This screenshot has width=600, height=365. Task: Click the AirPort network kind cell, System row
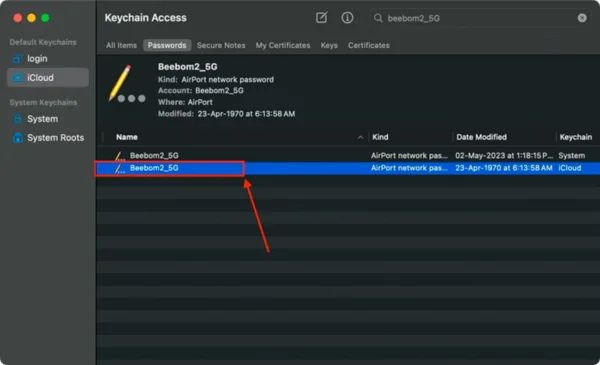[x=409, y=155]
